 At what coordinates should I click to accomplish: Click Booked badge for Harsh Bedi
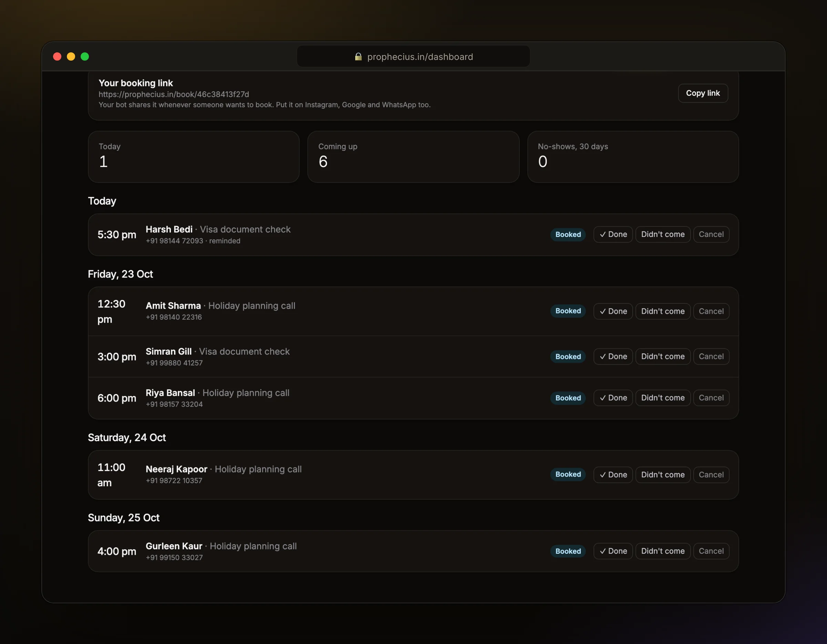[568, 234]
